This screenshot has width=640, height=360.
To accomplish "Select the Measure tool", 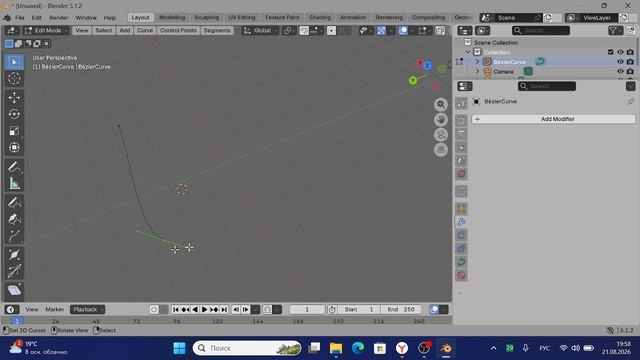I will coord(14,184).
